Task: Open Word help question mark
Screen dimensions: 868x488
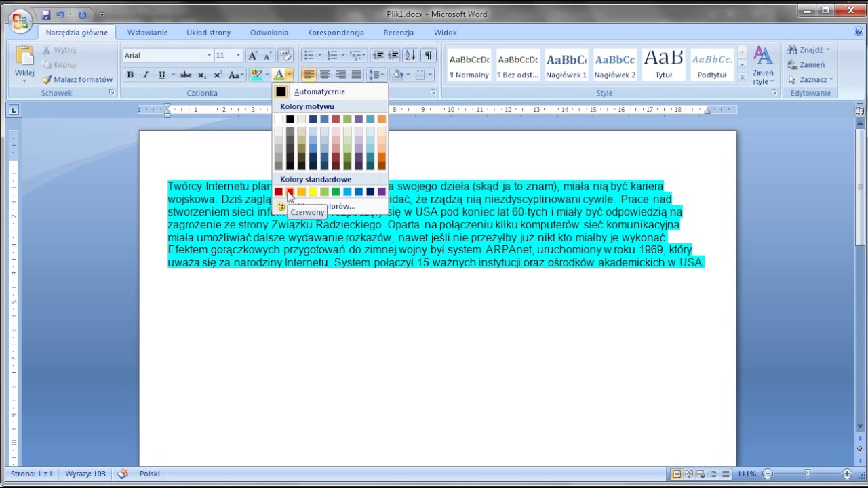Action: 859,32
